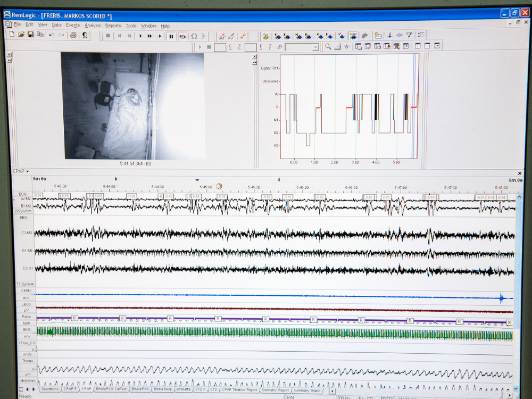
Task: Click the last icon in the top toolbar row
Action: pos(421,35)
